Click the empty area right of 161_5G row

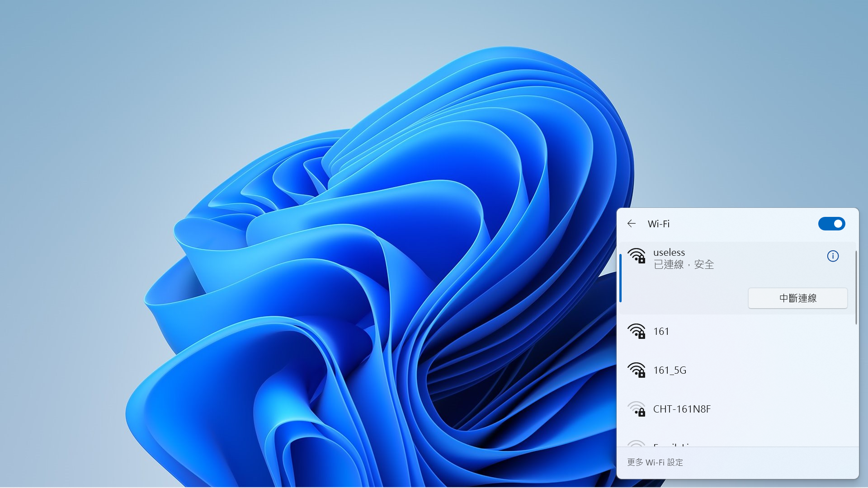click(769, 371)
